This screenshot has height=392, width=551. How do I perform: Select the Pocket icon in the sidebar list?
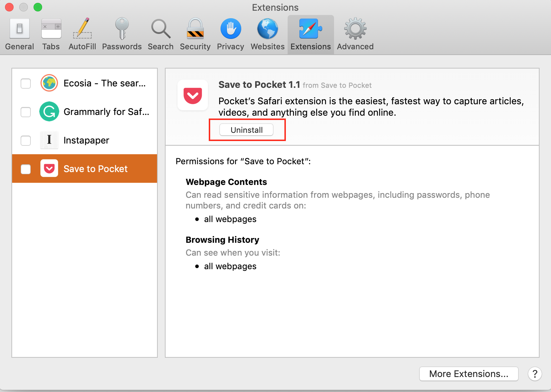49,169
